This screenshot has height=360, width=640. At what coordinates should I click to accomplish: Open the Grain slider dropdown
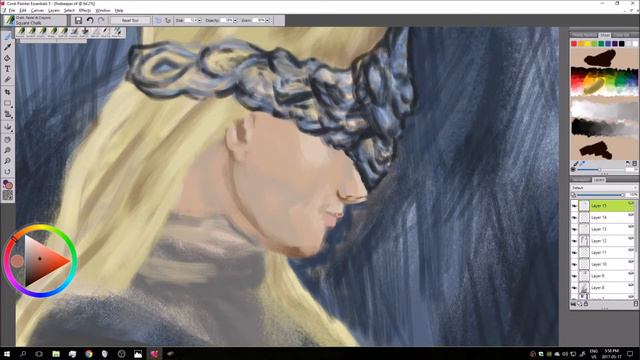[x=268, y=20]
